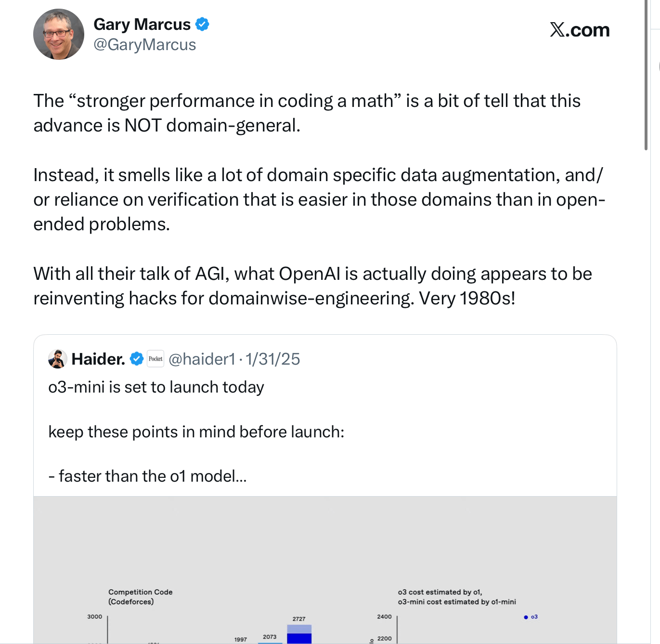Click the 2727 blue bar in chart
Screen dimensions: 660x644
point(299,634)
